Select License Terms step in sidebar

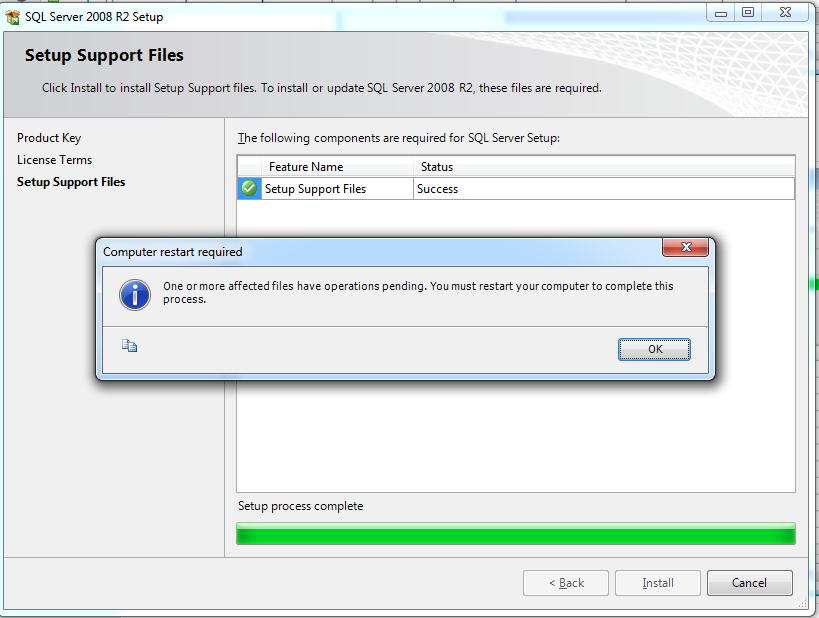coord(54,160)
